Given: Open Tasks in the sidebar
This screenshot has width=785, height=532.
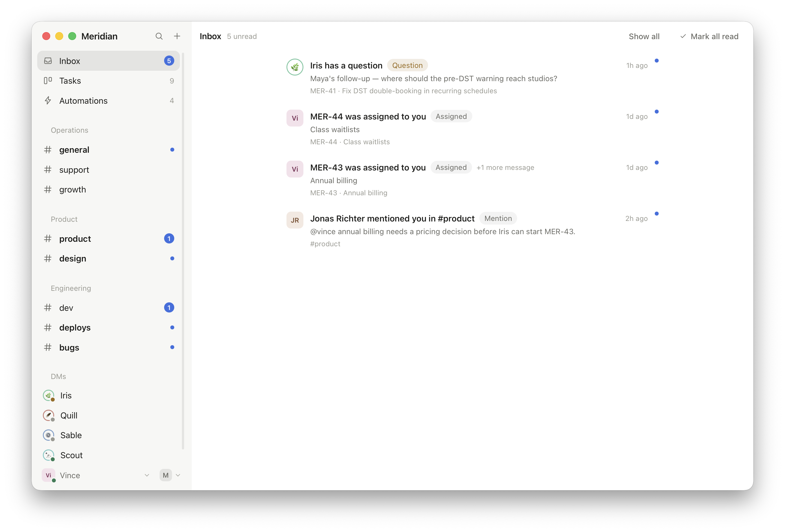Looking at the screenshot, I should point(109,81).
